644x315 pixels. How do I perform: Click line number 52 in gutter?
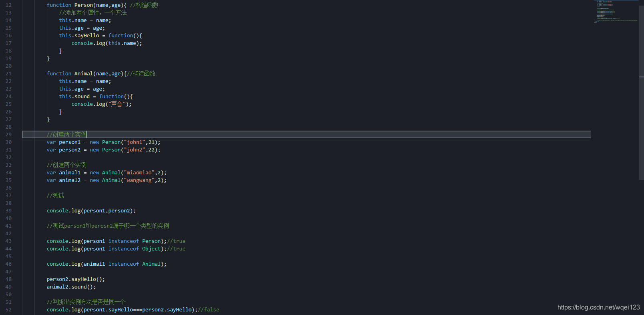click(8, 310)
